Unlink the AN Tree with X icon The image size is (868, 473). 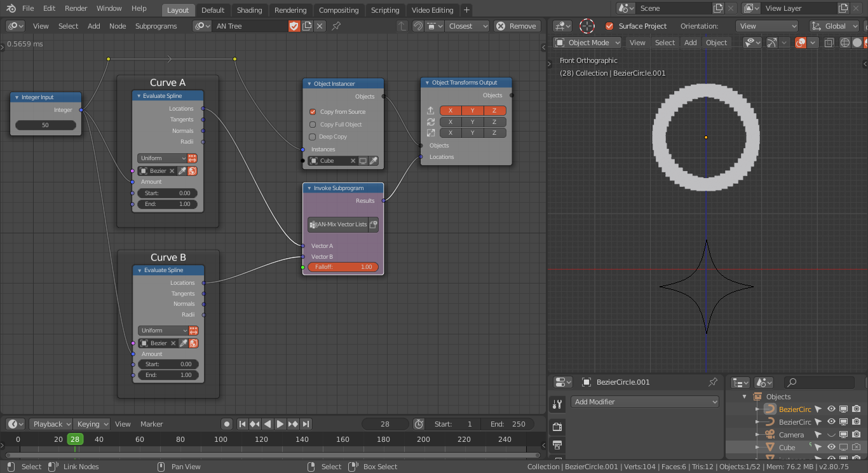click(320, 26)
